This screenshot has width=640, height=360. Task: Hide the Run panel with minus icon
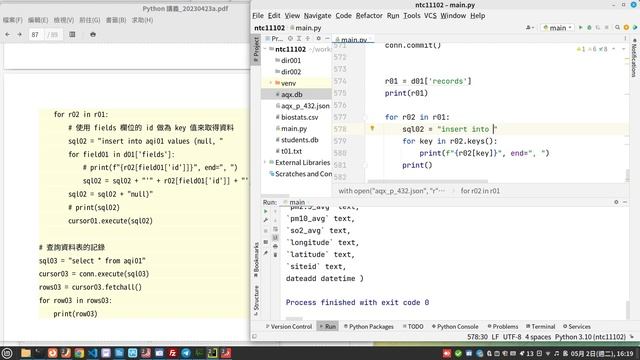click(x=625, y=202)
